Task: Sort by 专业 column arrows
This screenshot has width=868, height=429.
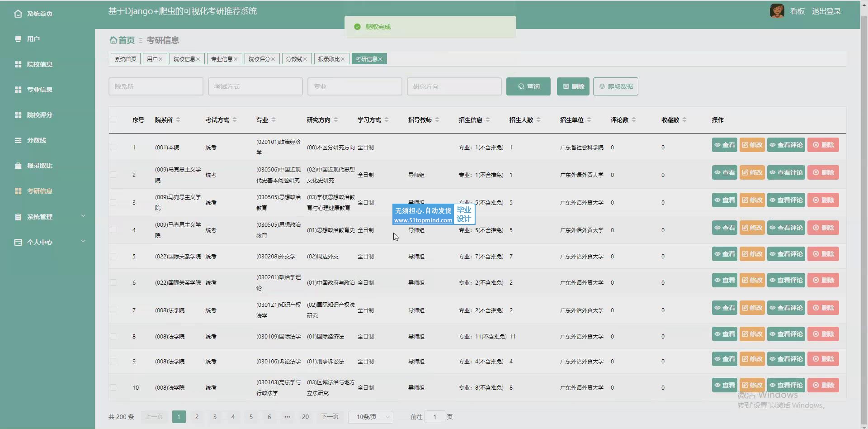Action: (274, 120)
